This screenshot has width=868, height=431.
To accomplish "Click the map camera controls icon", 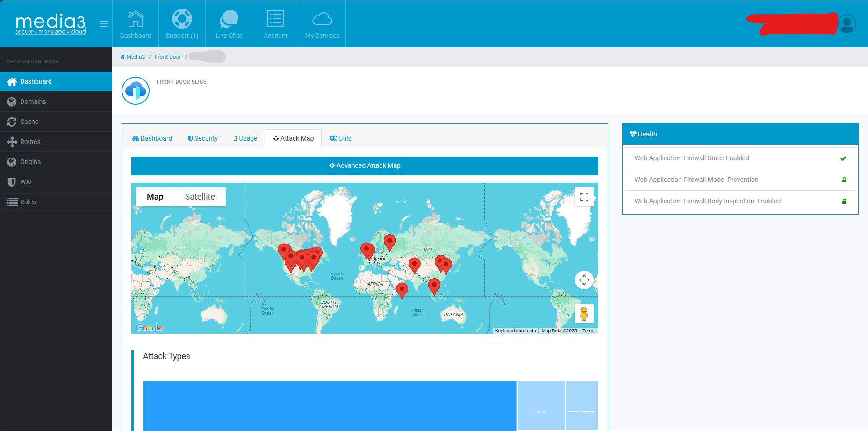I will tap(584, 280).
